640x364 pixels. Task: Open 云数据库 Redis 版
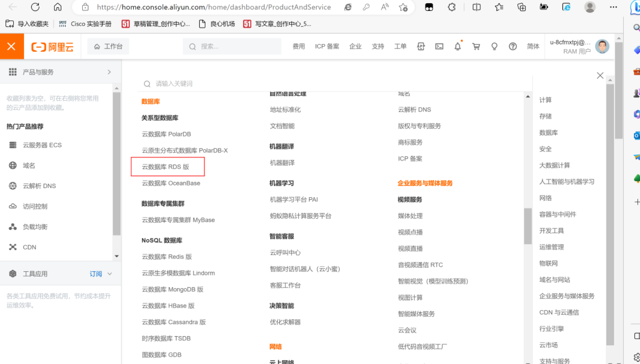click(x=167, y=256)
